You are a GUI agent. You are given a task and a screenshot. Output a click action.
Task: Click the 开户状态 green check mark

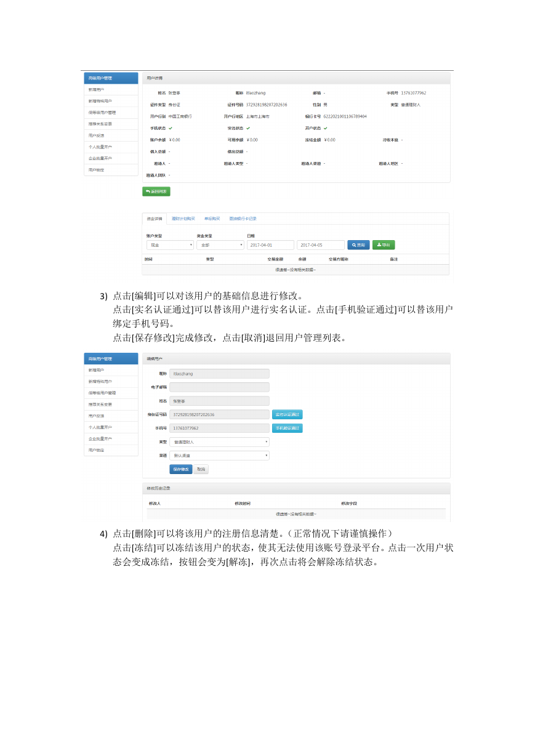click(326, 128)
